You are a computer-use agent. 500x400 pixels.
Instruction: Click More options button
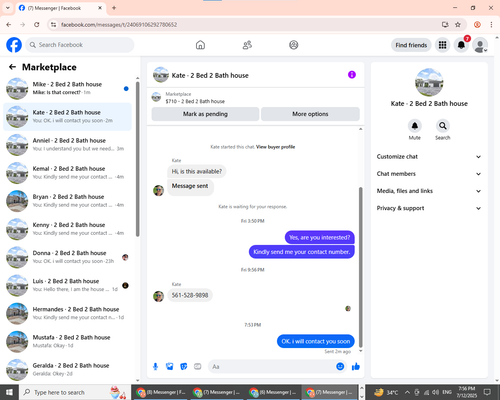coord(310,114)
